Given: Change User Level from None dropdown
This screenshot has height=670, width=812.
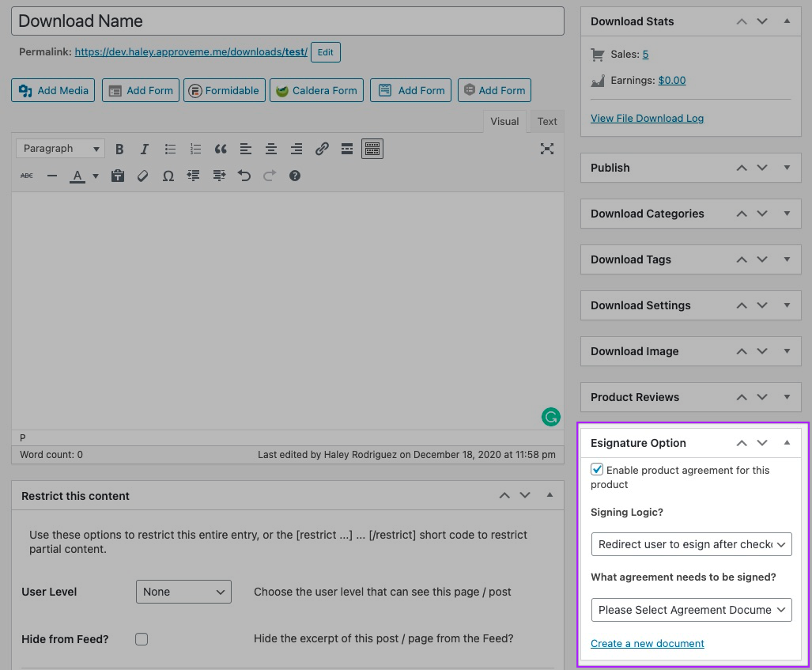Looking at the screenshot, I should coord(183,592).
